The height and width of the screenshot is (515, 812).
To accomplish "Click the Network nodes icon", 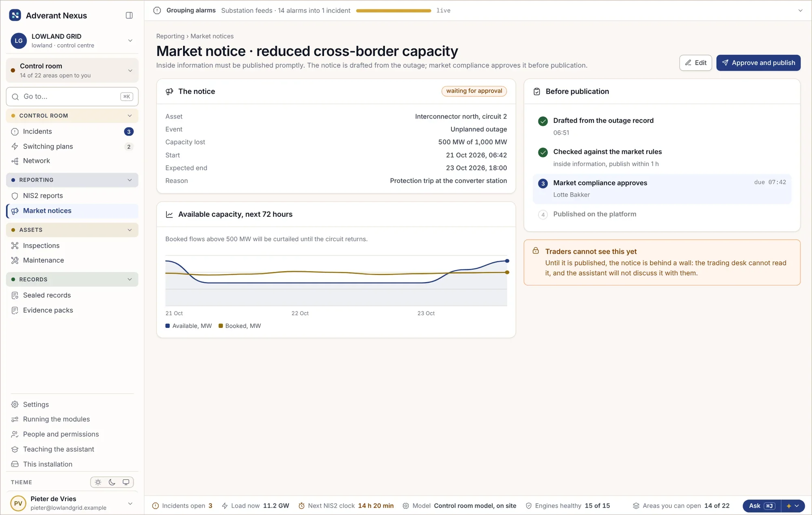I will (15, 161).
